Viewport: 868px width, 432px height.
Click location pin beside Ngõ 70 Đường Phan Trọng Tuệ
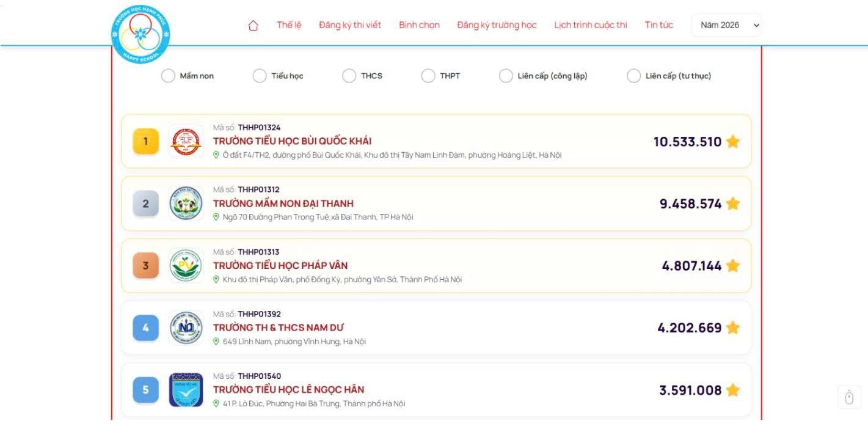(x=216, y=217)
